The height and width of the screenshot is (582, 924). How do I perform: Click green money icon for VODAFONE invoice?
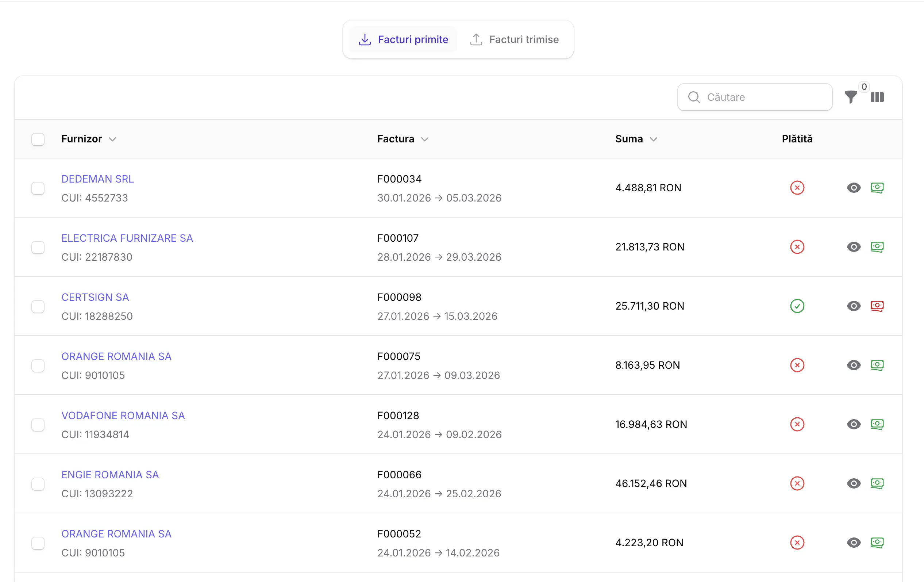(x=877, y=424)
